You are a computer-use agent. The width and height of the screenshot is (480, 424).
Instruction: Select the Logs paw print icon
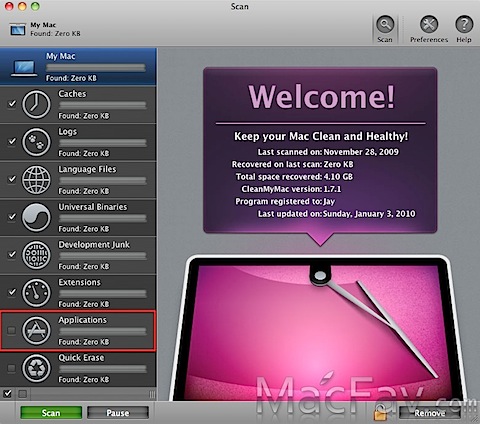click(36, 142)
